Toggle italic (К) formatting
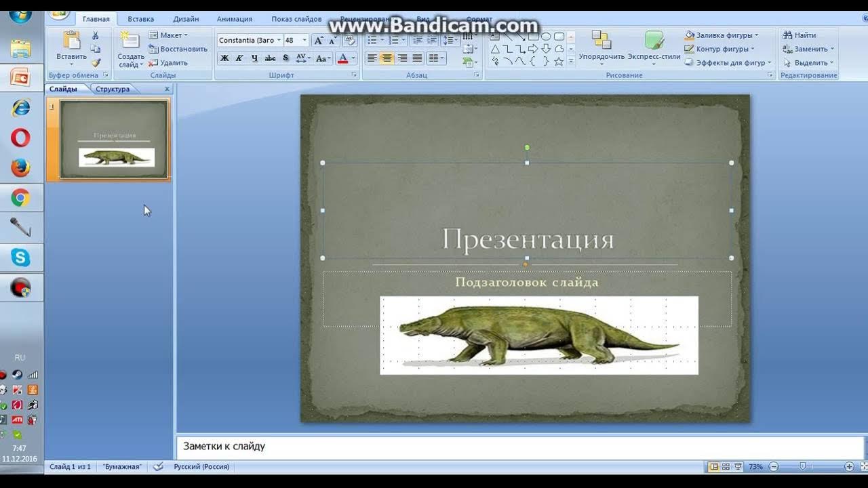The width and height of the screenshot is (868, 488). (x=239, y=58)
